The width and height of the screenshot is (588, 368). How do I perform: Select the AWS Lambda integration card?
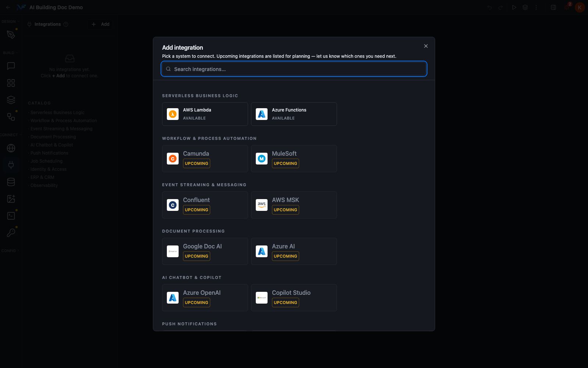205,114
